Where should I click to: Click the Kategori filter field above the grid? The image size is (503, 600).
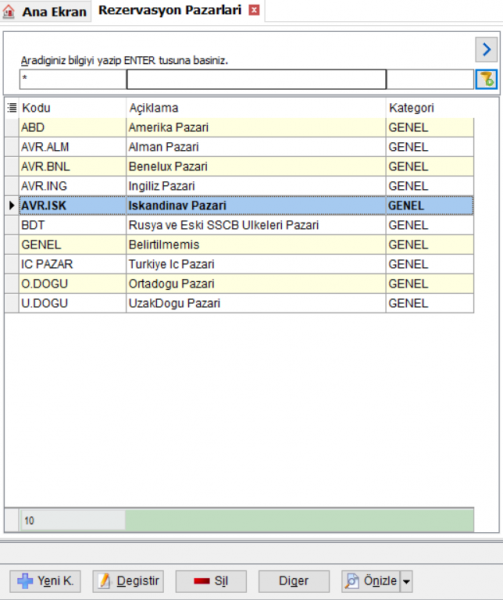430,79
